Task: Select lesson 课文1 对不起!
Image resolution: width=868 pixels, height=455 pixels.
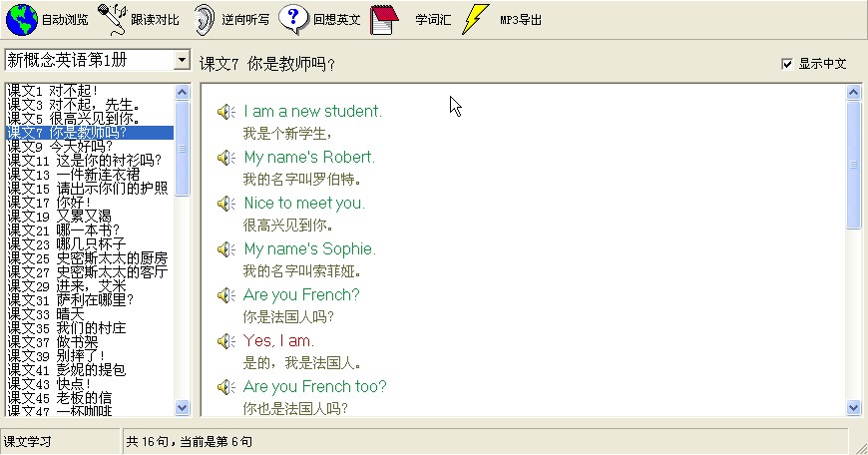Action: pos(90,90)
